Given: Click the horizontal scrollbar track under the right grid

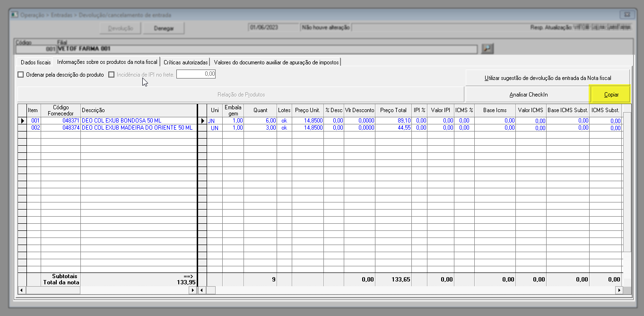Looking at the screenshot, I should pos(411,290).
